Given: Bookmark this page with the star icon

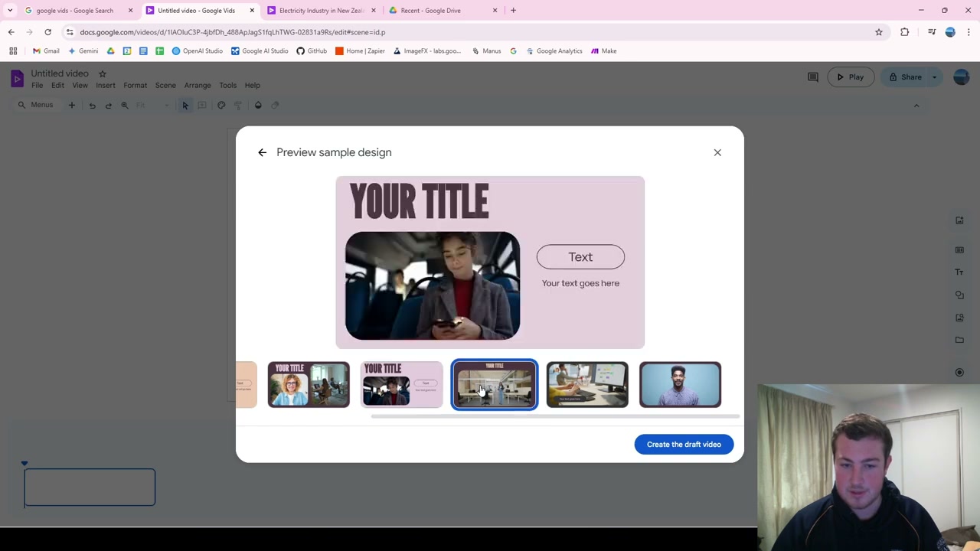Looking at the screenshot, I should click(879, 32).
